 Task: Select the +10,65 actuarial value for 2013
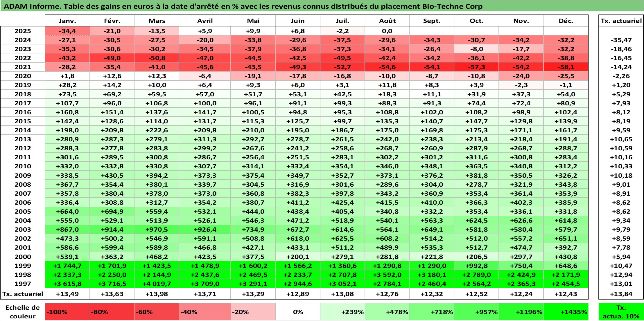click(621, 139)
